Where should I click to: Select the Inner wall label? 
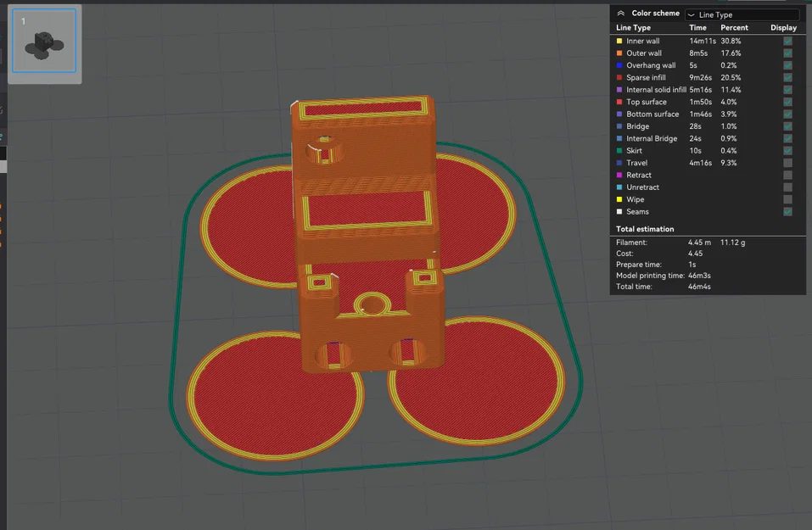[x=642, y=41]
